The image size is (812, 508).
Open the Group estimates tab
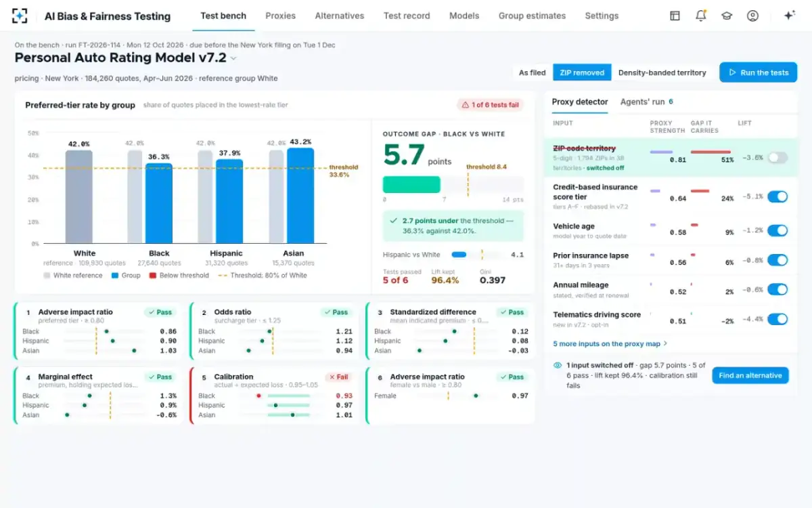click(x=532, y=16)
